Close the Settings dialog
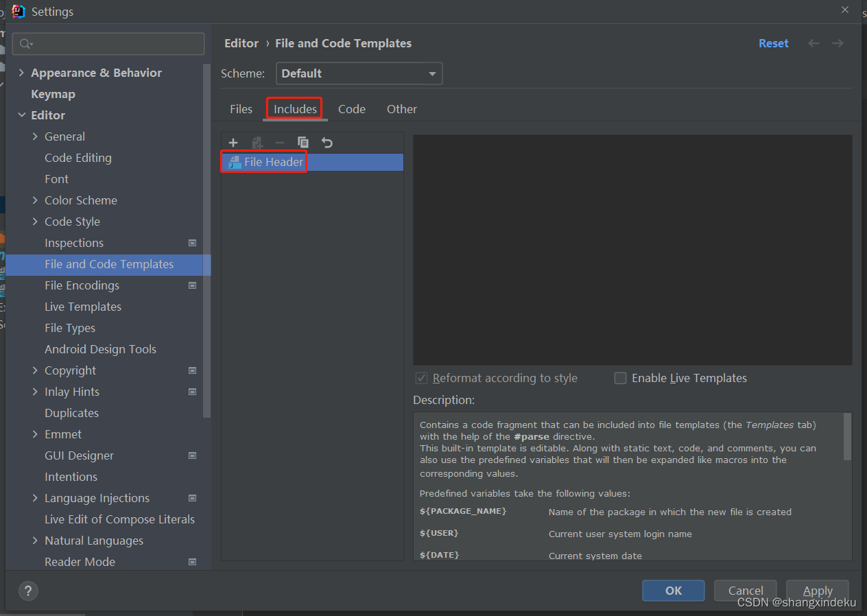 [x=844, y=10]
